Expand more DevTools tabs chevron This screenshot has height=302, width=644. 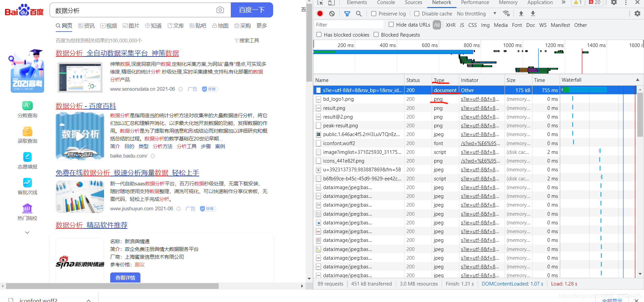coord(563,2)
